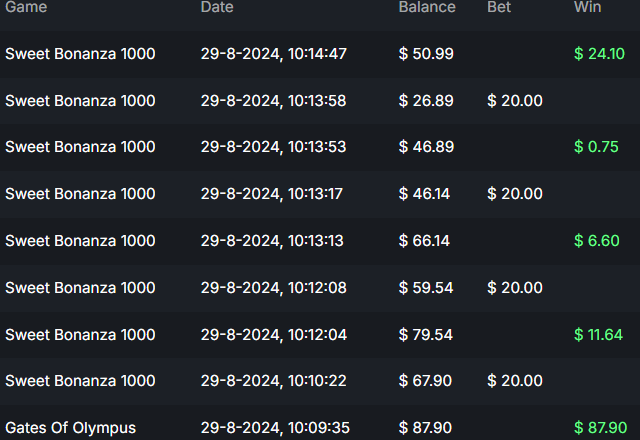Click the $ 0.75 win amount
The width and height of the screenshot is (640, 440).
pyautogui.click(x=596, y=147)
